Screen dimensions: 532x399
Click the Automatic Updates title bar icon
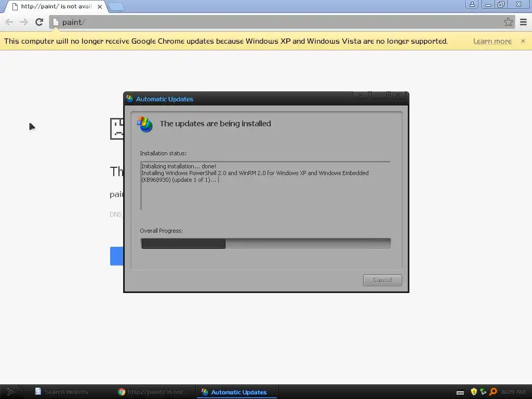point(129,99)
